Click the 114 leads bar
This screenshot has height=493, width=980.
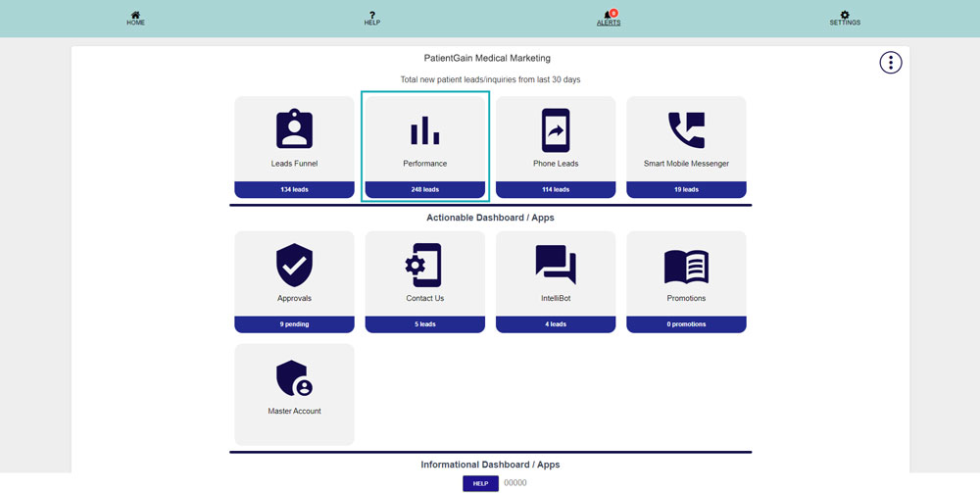(x=556, y=189)
